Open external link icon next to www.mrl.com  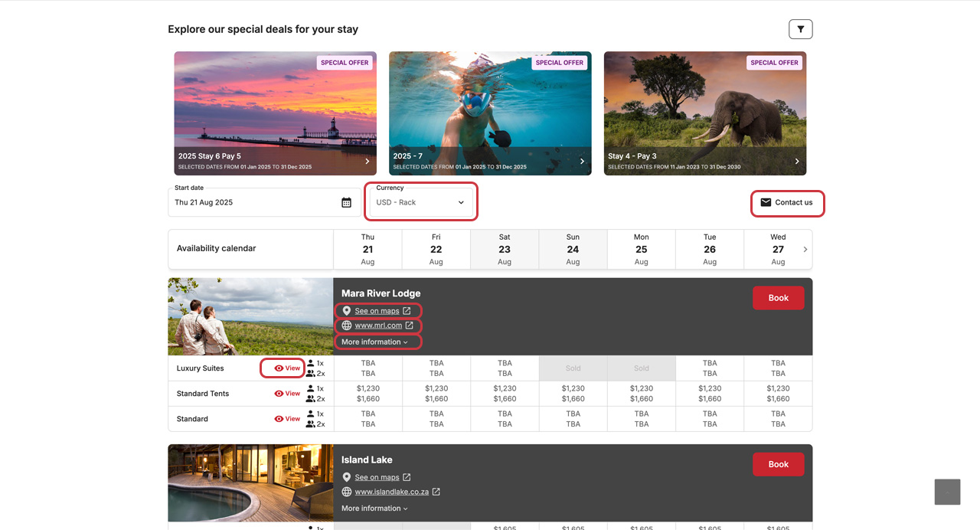(x=409, y=326)
